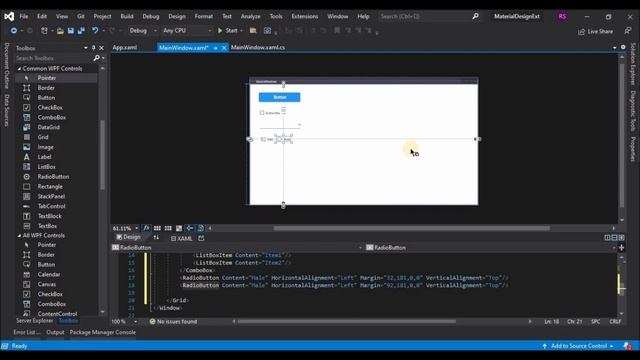Click the New Project toolbar icon
Screen dimensions: 640x360
[x=44, y=31]
